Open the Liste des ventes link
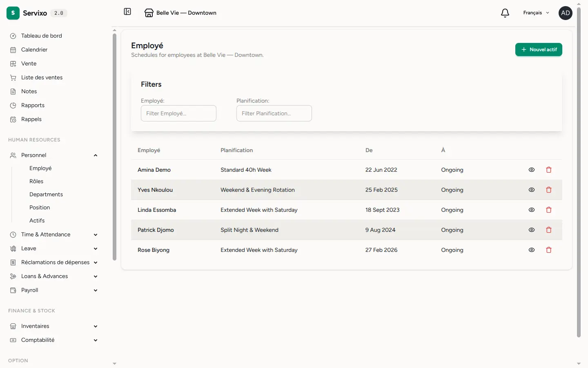The width and height of the screenshot is (588, 368). click(42, 78)
